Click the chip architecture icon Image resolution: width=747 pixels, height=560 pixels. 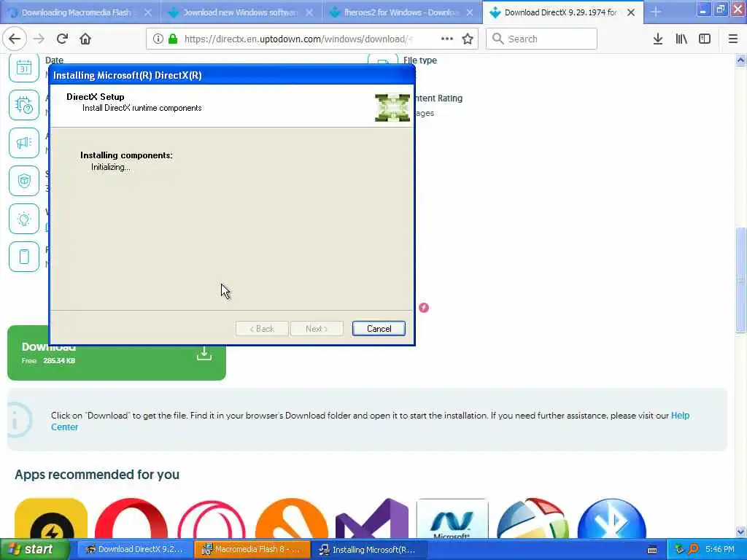tap(24, 105)
